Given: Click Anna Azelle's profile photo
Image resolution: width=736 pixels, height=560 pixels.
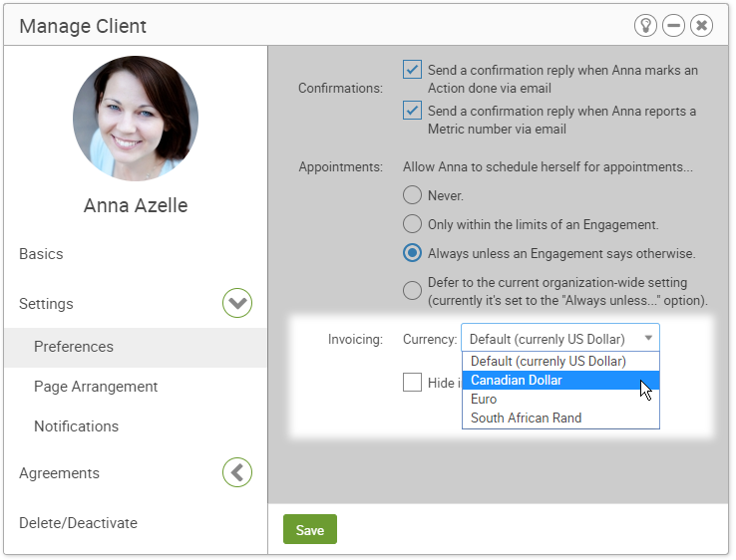Looking at the screenshot, I should tap(136, 119).
